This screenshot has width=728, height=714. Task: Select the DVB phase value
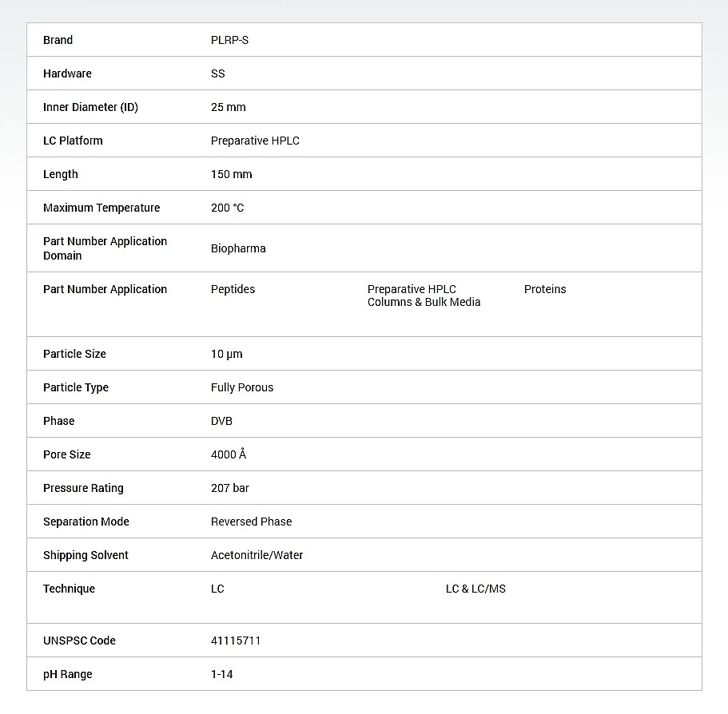(x=221, y=421)
